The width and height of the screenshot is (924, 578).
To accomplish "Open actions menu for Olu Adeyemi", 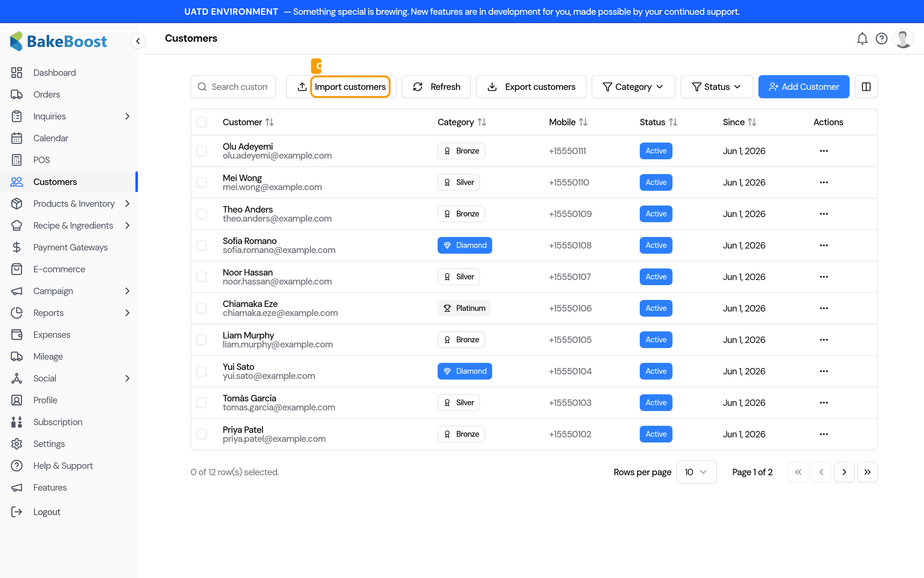I will click(824, 151).
